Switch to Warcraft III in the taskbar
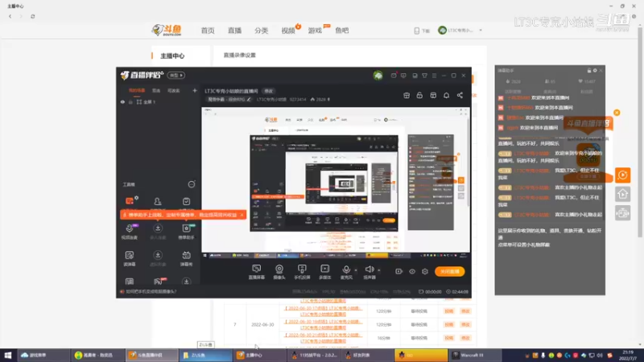Screen dimensions: 644x362 [x=476, y=355]
